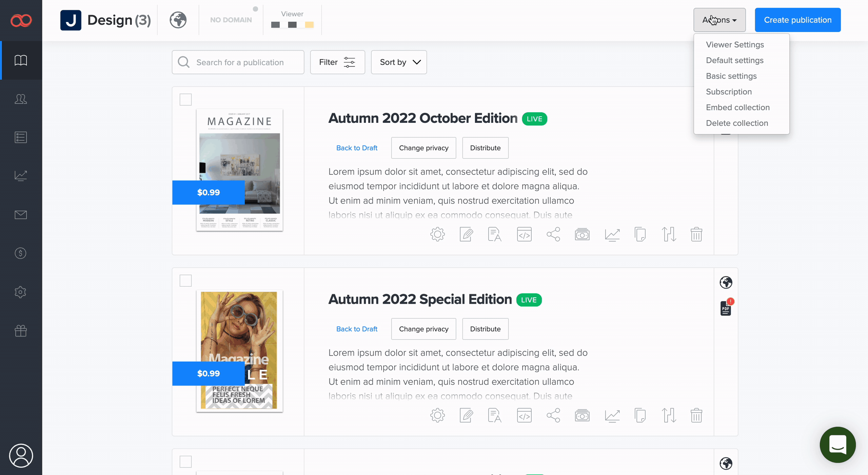Click the Create publication button
868x475 pixels.
[797, 20]
